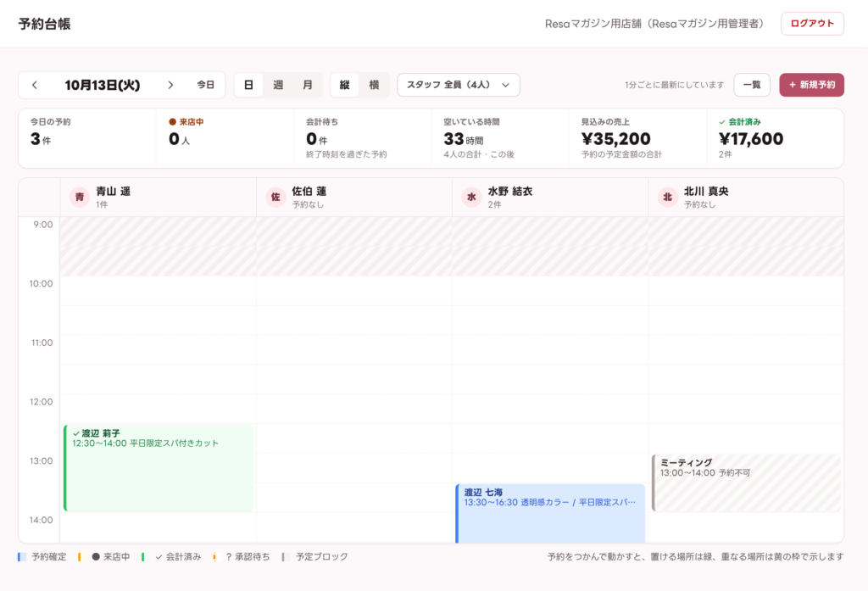Click the 会計済み ¥17,600 card
The image size is (868, 591).
coord(775,138)
